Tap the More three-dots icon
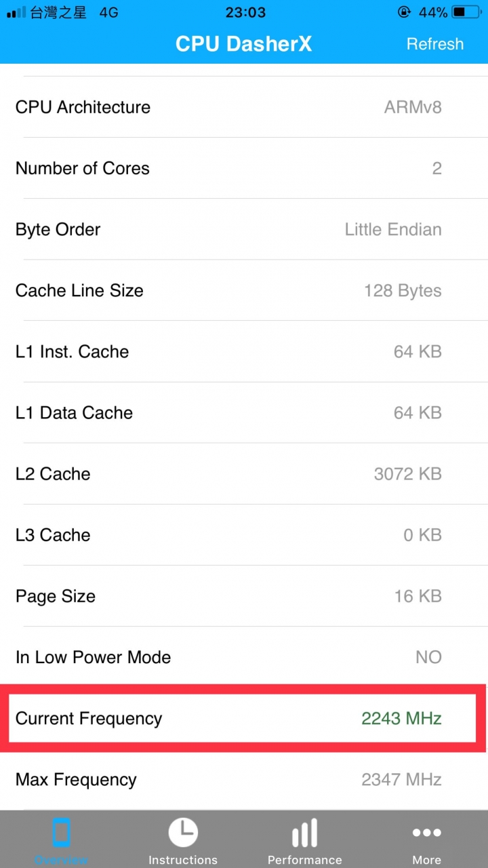This screenshot has height=868, width=488. (427, 833)
